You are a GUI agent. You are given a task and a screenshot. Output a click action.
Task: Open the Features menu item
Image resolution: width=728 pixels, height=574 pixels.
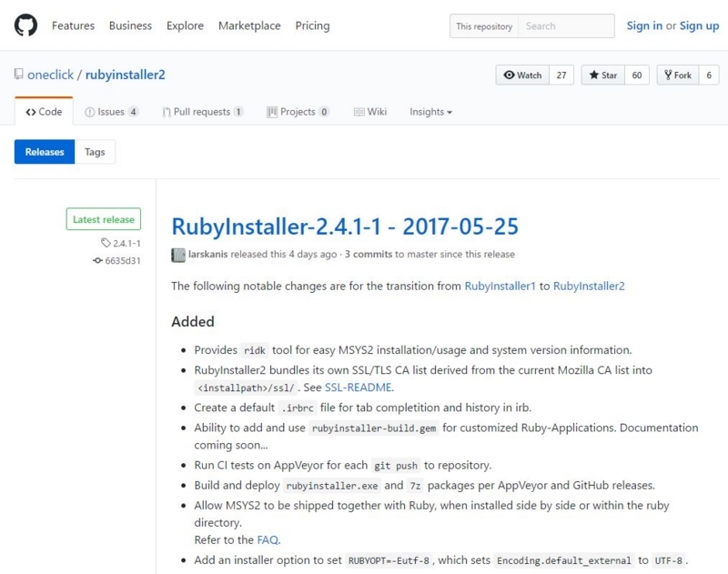coord(73,25)
